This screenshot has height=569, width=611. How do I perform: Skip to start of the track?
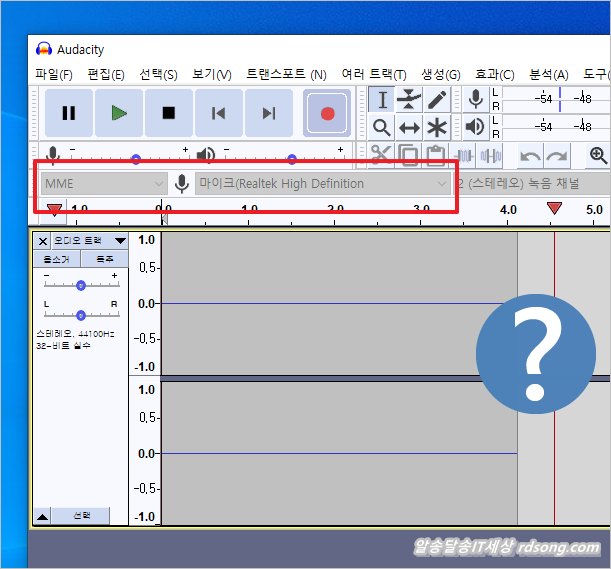click(x=219, y=113)
